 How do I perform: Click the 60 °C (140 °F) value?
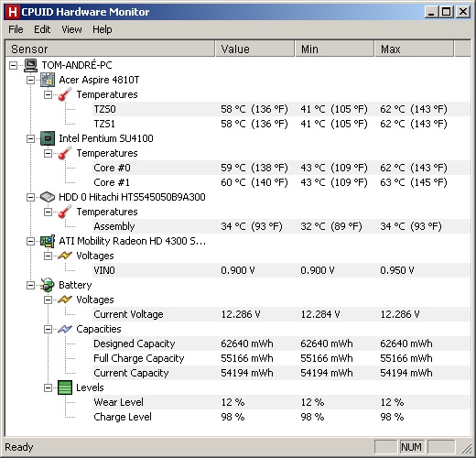pos(254,182)
